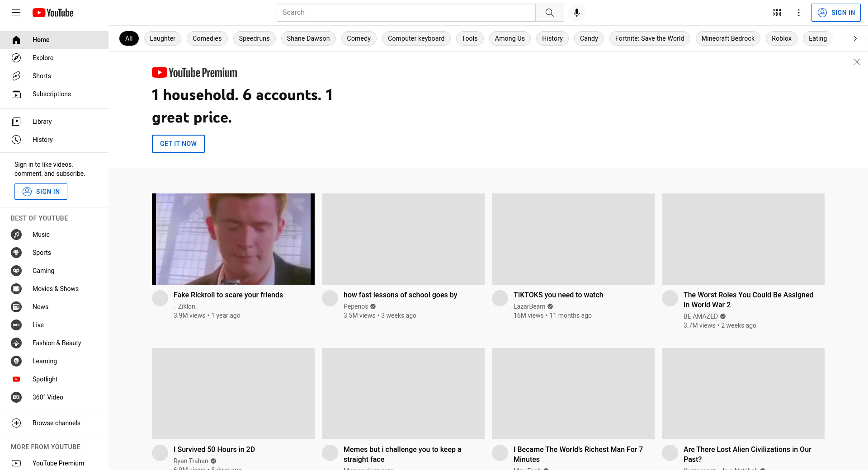Open the Rick Astley video thumbnail
Image resolution: width=868 pixels, height=470 pixels.
233,239
